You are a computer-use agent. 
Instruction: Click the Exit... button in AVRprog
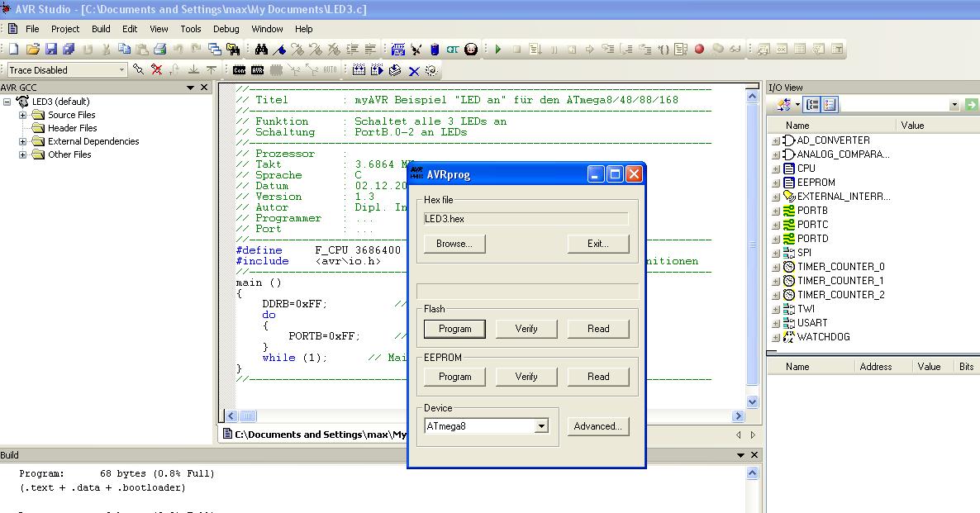(x=598, y=244)
